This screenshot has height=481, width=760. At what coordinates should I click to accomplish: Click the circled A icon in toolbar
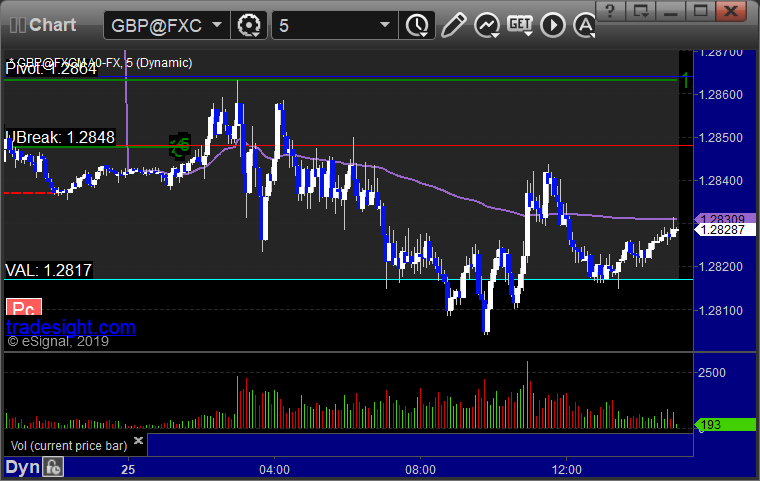(585, 25)
